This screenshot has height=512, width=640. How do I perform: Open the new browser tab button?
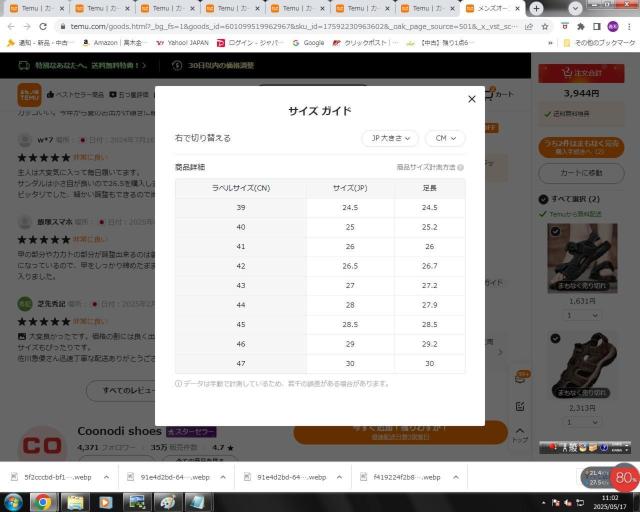coord(536,8)
